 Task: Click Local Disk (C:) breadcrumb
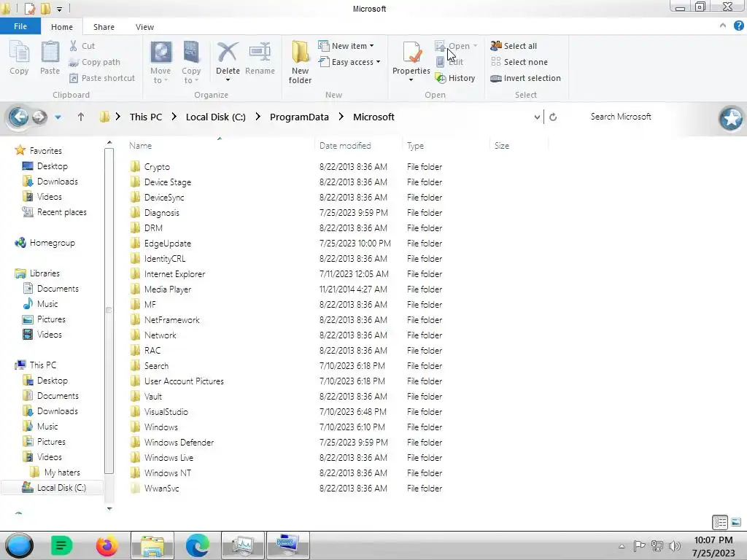(216, 117)
